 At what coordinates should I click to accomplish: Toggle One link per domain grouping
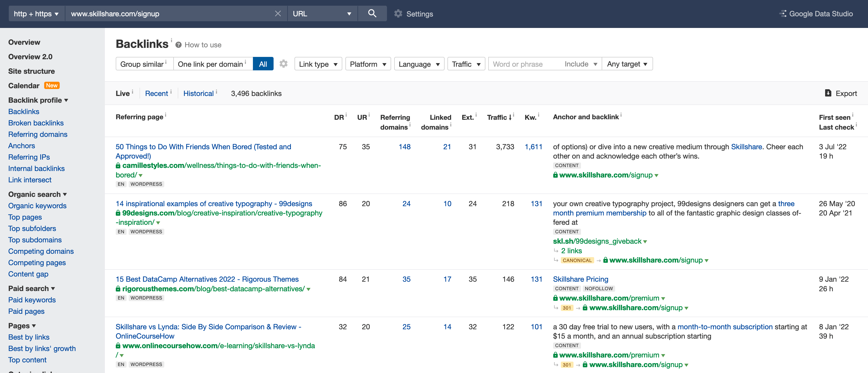coord(211,64)
